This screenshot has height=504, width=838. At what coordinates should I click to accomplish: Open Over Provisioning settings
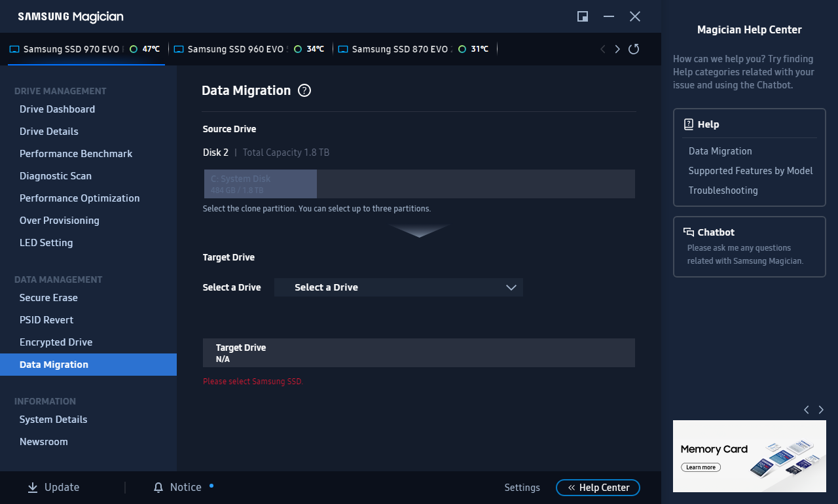point(60,221)
